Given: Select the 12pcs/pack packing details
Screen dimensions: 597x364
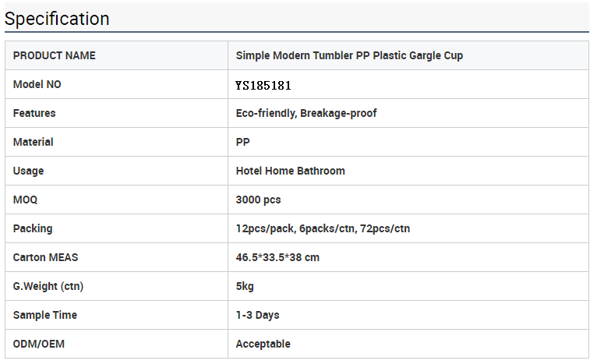Looking at the screenshot, I should [x=323, y=229].
